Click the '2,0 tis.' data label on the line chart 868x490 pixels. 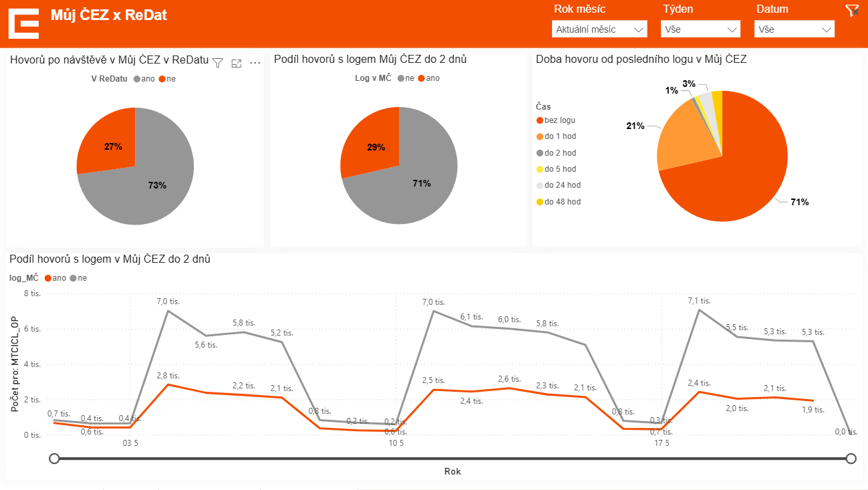click(738, 408)
